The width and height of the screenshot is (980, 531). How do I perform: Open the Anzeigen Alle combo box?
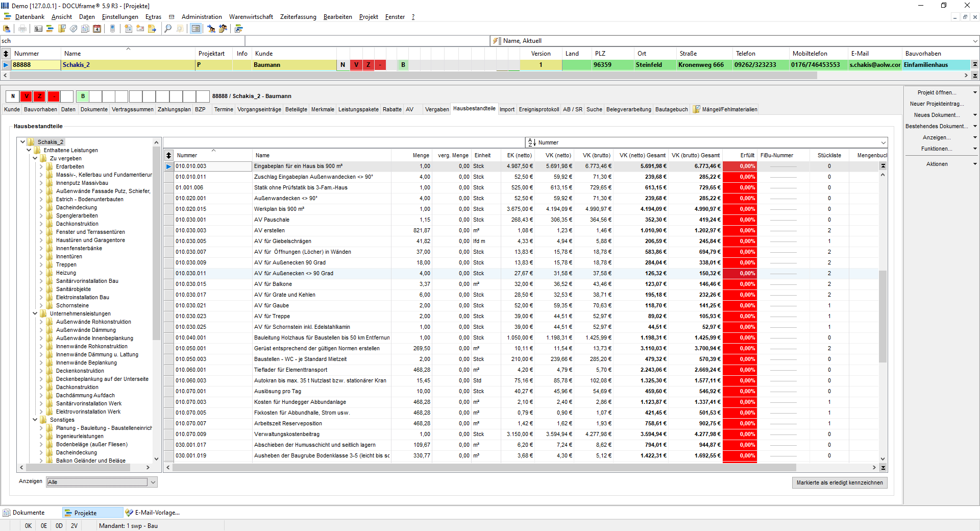[102, 482]
